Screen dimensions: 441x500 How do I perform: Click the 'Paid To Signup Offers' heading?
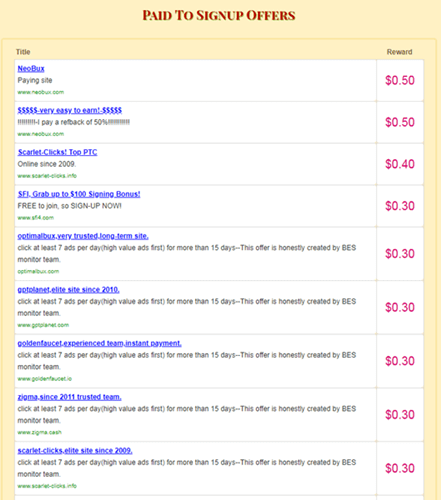(219, 15)
